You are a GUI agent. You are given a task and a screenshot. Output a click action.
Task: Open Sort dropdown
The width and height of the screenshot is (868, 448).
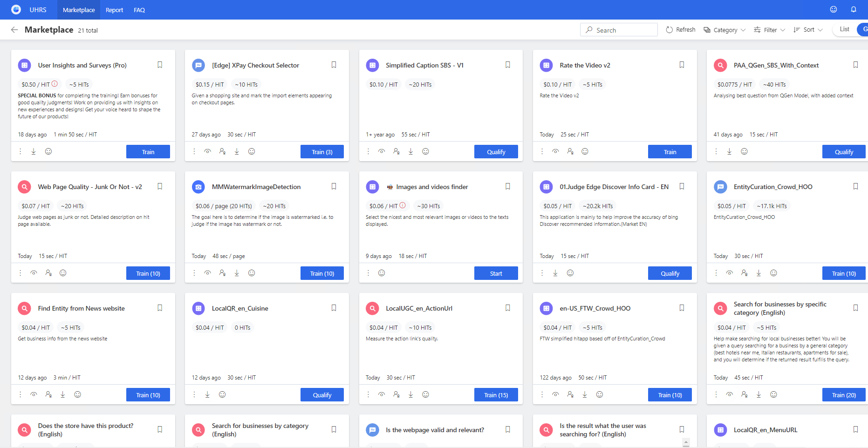tap(808, 30)
